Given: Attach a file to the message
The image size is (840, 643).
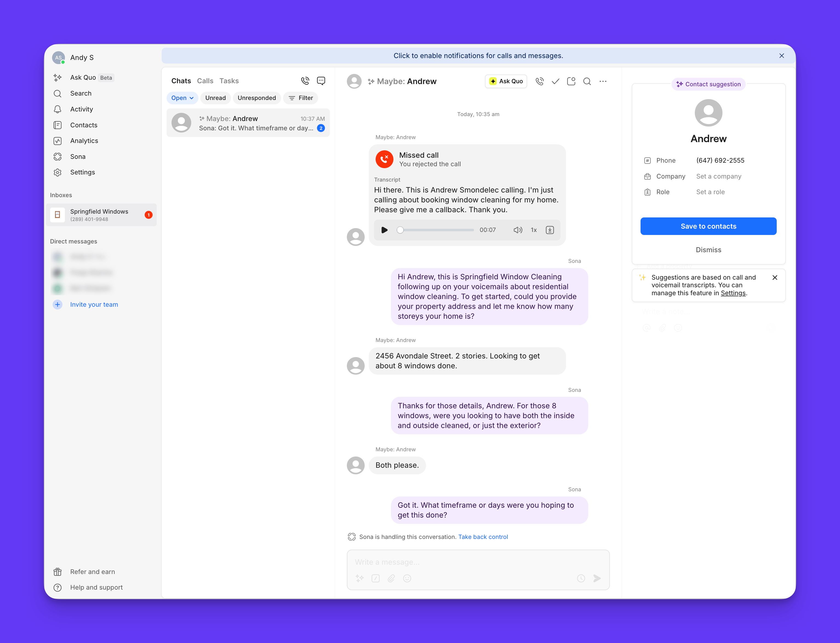Looking at the screenshot, I should coord(391,578).
